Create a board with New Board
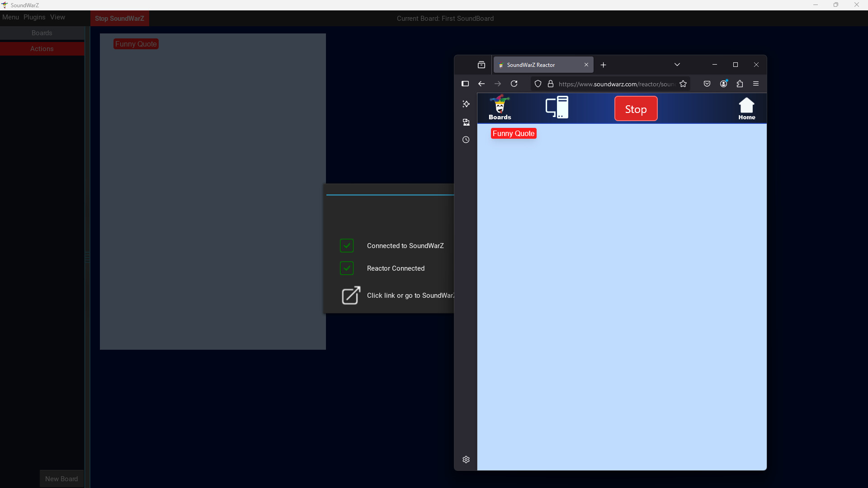This screenshot has height=488, width=868. (x=61, y=479)
